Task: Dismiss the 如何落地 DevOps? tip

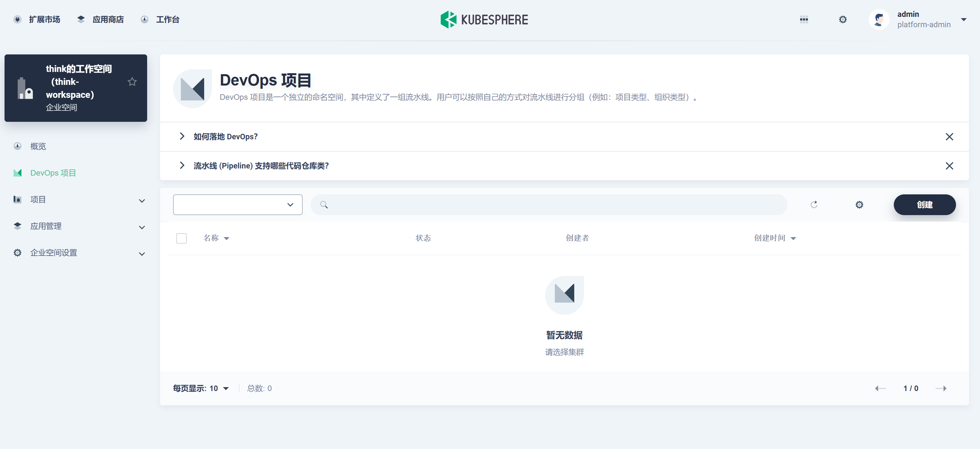Action: [x=950, y=136]
